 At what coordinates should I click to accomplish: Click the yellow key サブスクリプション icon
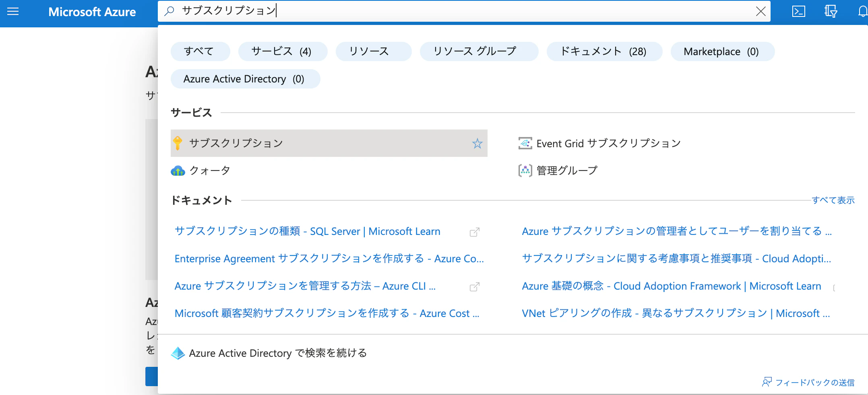[x=178, y=143]
